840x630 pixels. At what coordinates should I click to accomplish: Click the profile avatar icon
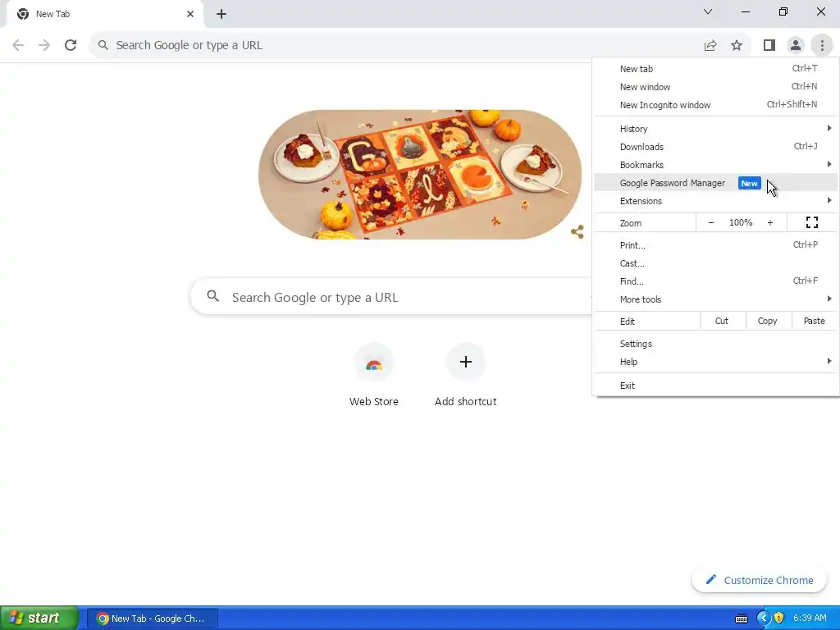(796, 46)
